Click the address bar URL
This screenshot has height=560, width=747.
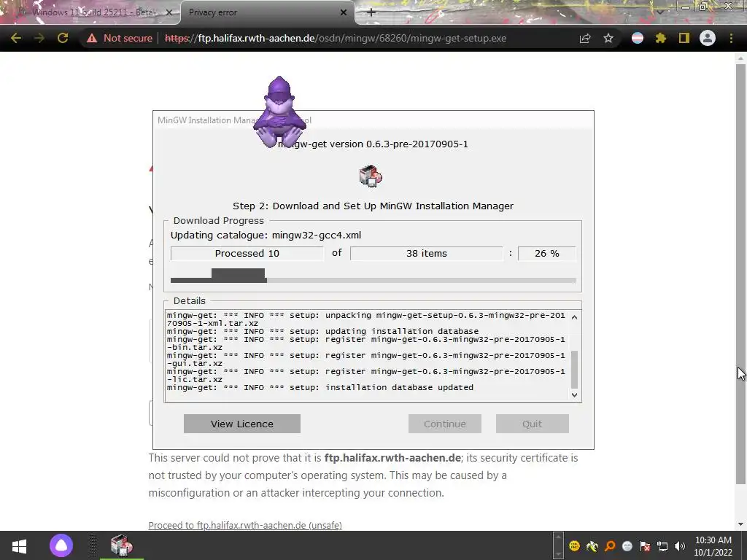coord(336,38)
